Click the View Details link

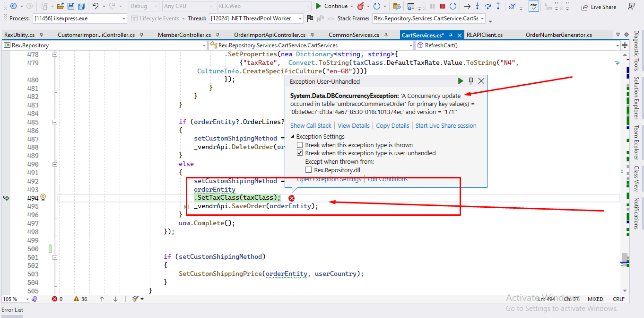[x=354, y=126]
